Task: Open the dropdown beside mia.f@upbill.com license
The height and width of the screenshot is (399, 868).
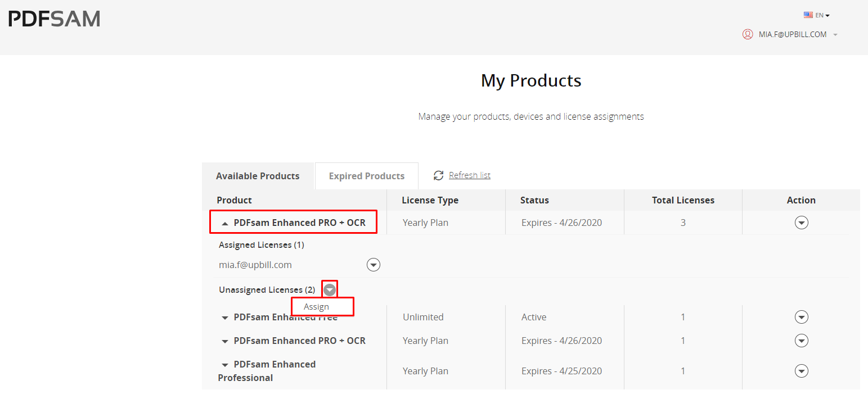Action: tap(374, 265)
